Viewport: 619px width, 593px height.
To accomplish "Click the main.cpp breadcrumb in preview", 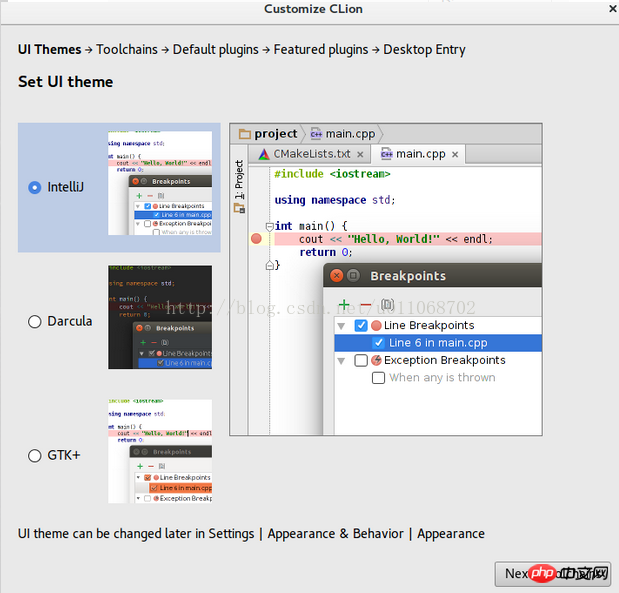I will (x=343, y=134).
